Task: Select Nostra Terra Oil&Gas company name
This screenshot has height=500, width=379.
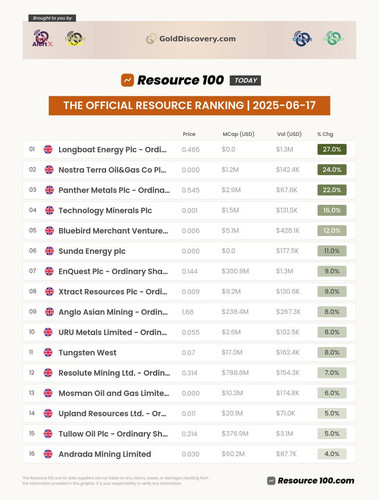Action: [112, 170]
